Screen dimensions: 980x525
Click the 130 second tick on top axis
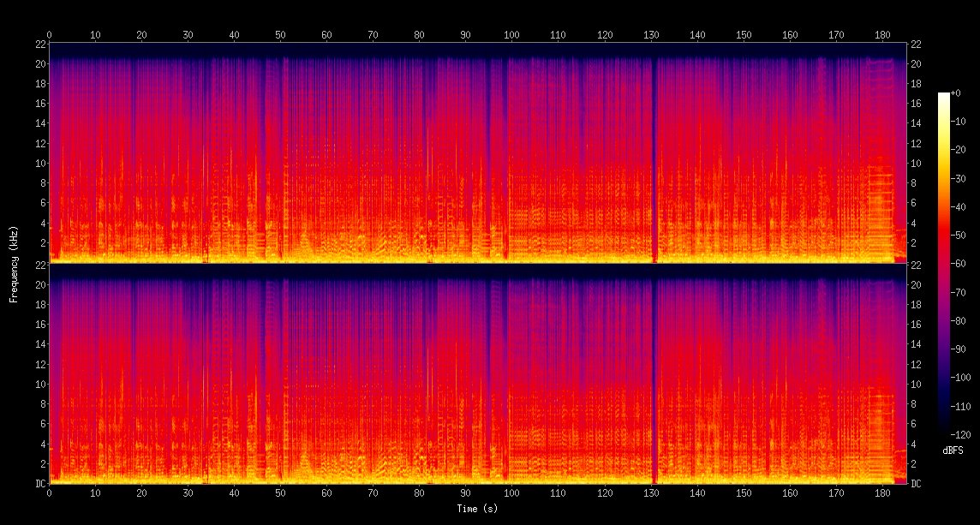click(x=651, y=35)
